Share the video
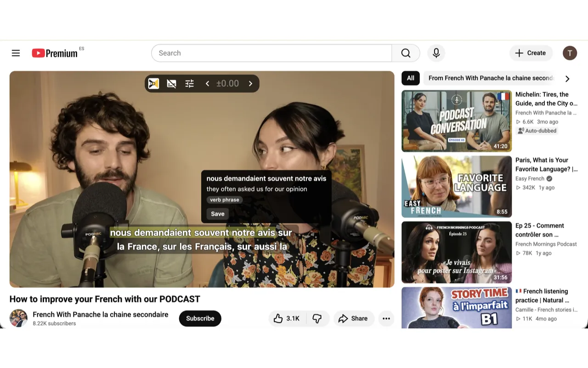 (353, 318)
